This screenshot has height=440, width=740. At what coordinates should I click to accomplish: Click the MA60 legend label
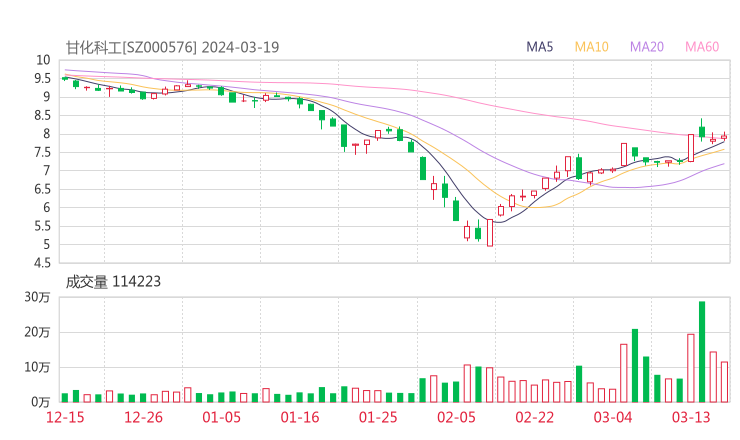(702, 47)
